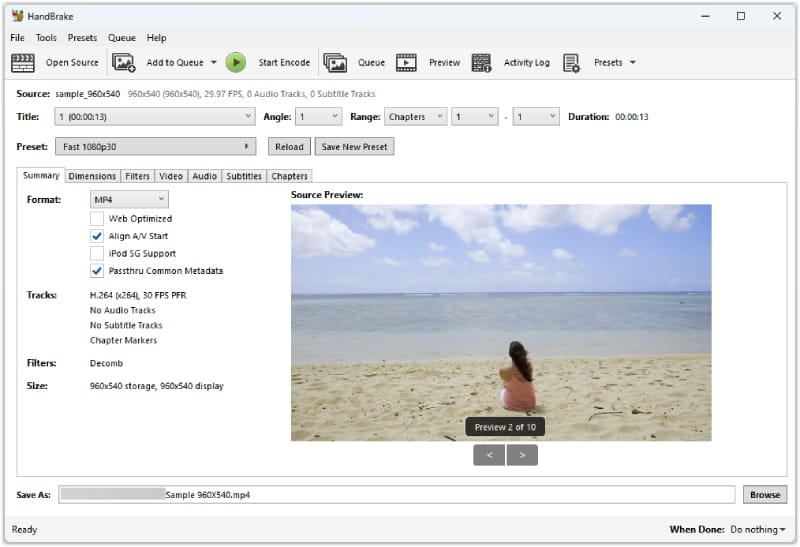Uncheck Align A/V Start
Image resolution: width=800 pixels, height=547 pixels.
click(x=97, y=236)
